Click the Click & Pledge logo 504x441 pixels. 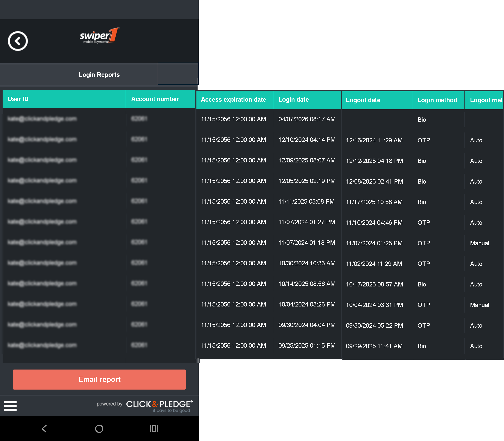pyautogui.click(x=159, y=406)
